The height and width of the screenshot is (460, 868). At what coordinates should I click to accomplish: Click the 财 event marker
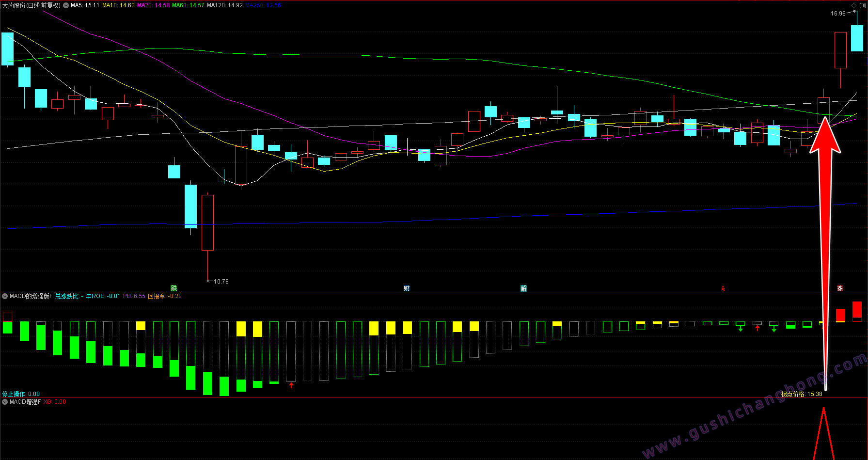click(x=407, y=288)
